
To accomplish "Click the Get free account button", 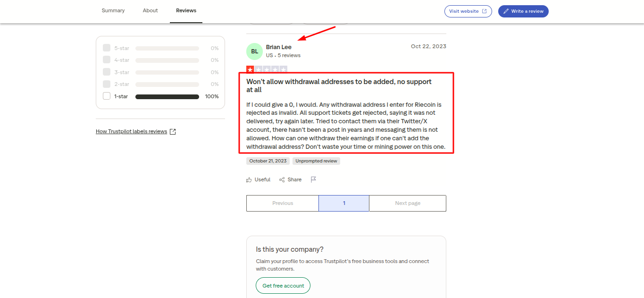I will coord(284,286).
